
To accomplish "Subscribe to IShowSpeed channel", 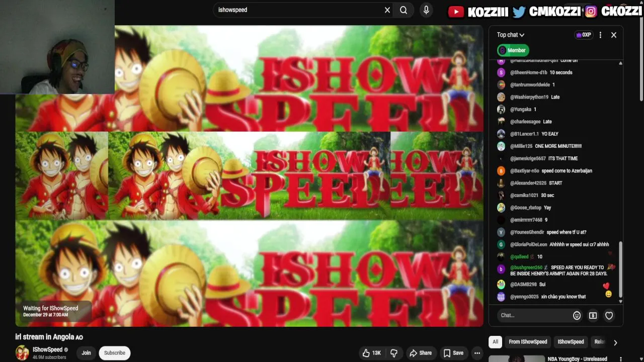I will point(115,353).
